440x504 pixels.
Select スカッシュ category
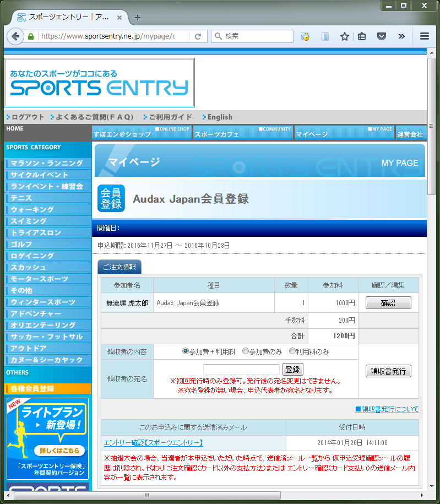(48, 268)
